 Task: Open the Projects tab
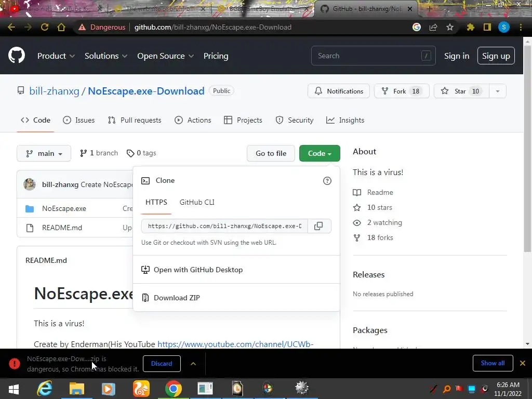pyautogui.click(x=243, y=120)
